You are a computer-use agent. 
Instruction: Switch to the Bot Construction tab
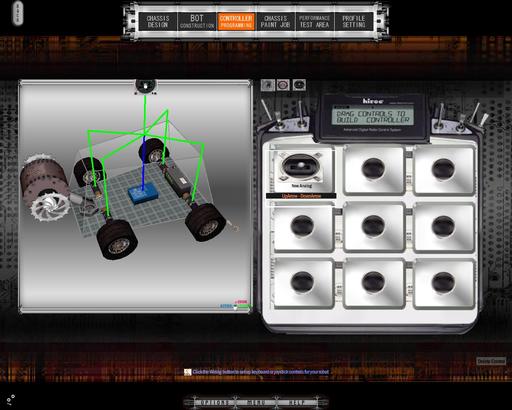click(x=197, y=22)
